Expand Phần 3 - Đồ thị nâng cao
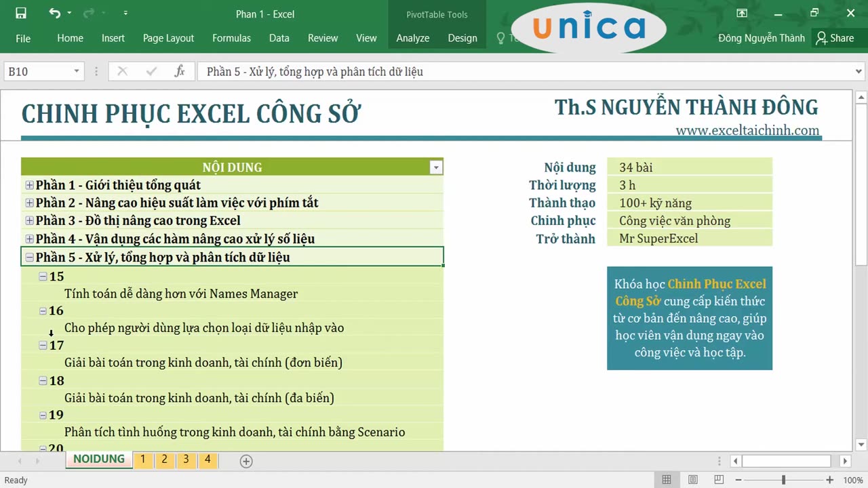The width and height of the screenshot is (868, 488). click(x=29, y=220)
